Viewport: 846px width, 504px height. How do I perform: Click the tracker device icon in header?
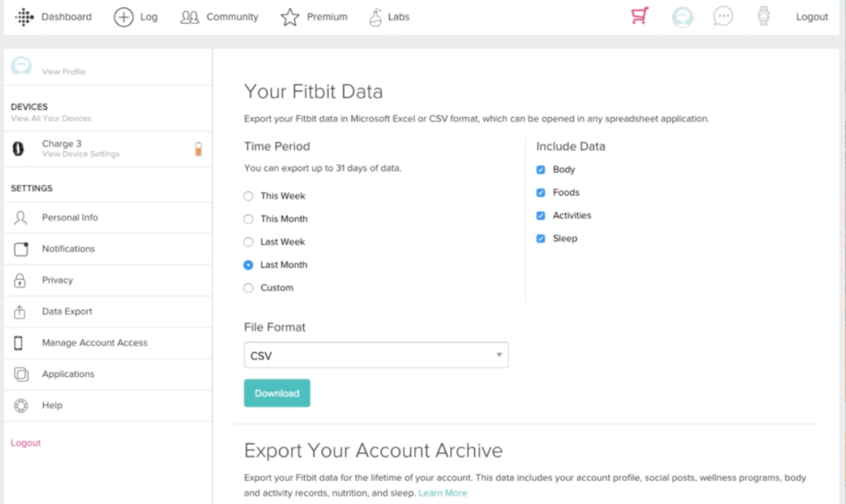764,16
